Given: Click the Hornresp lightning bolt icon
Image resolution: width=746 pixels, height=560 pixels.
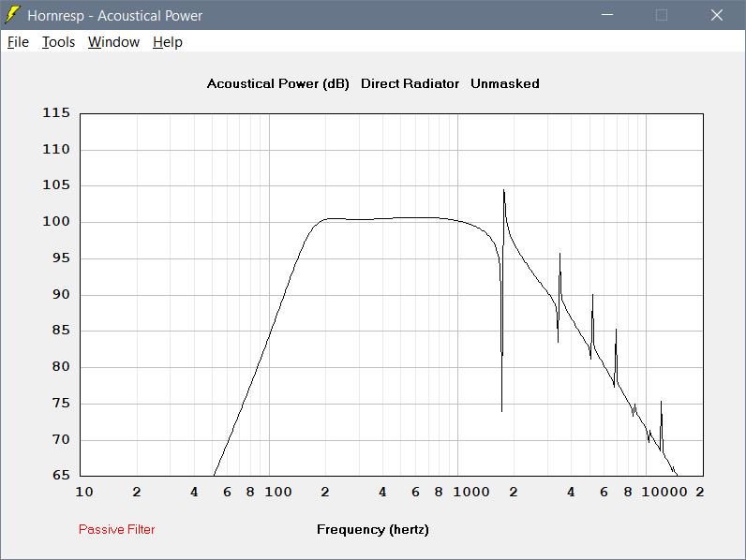Looking at the screenshot, I should (x=12, y=15).
